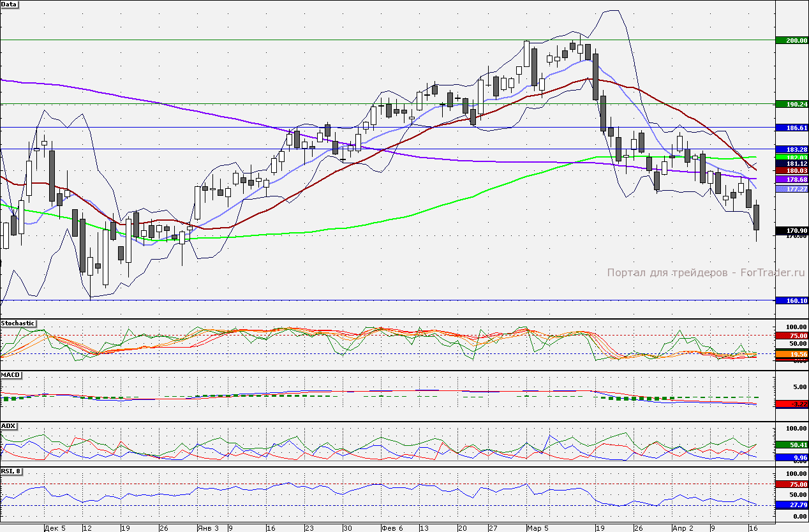Click the "Янв 3" date label
The width and height of the screenshot is (809, 532).
208,528
